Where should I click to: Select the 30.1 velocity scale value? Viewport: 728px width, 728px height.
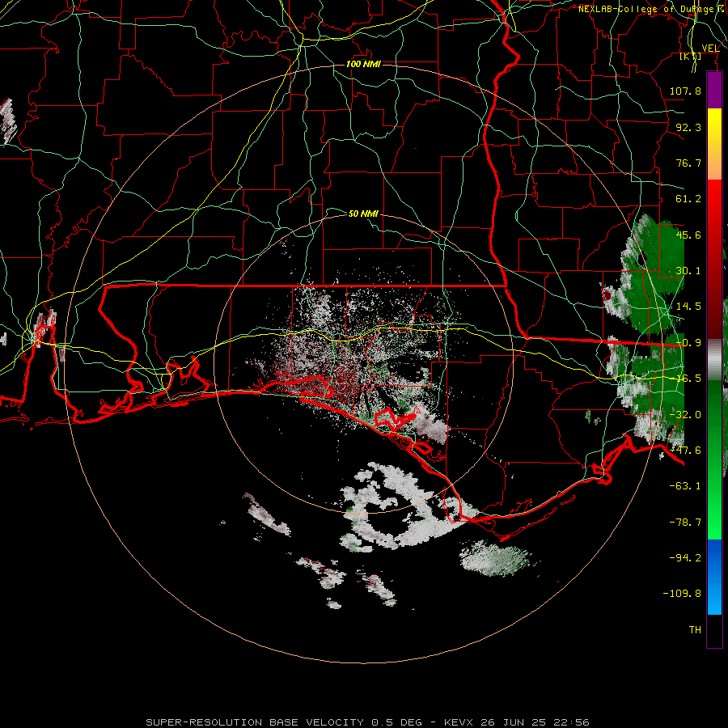pos(688,271)
